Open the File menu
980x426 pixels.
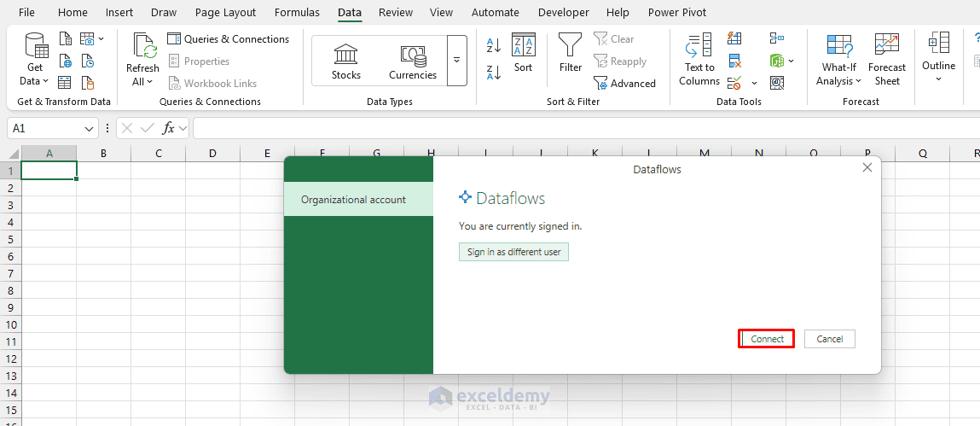[x=27, y=13]
